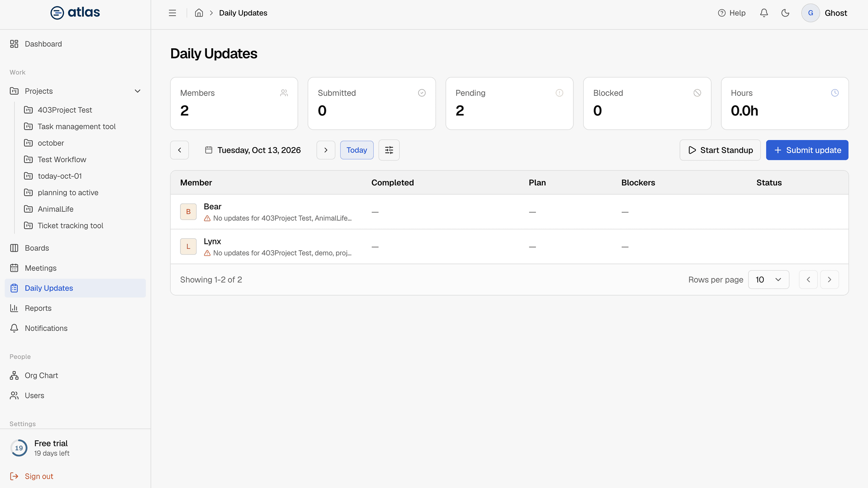The height and width of the screenshot is (488, 868).
Task: Go to Boards in the sidebar
Action: pyautogui.click(x=75, y=248)
